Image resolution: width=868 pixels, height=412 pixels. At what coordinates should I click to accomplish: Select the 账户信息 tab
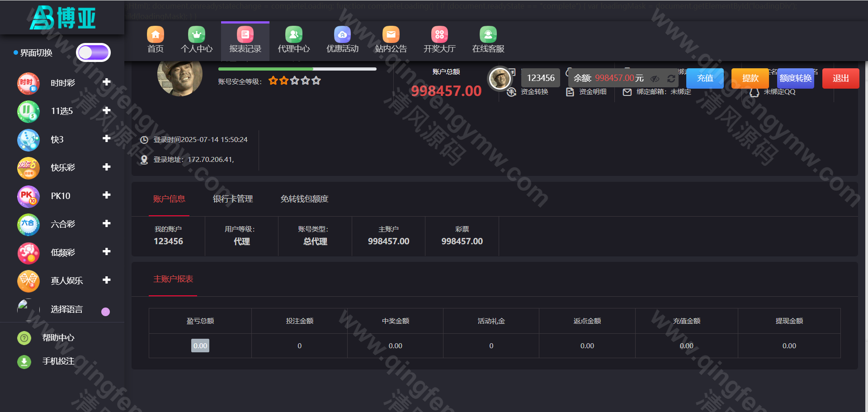click(169, 199)
